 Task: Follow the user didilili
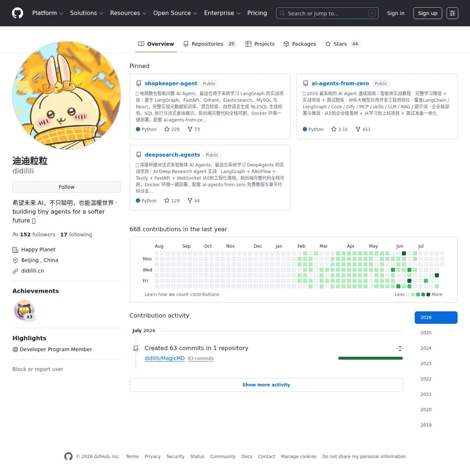click(x=67, y=187)
